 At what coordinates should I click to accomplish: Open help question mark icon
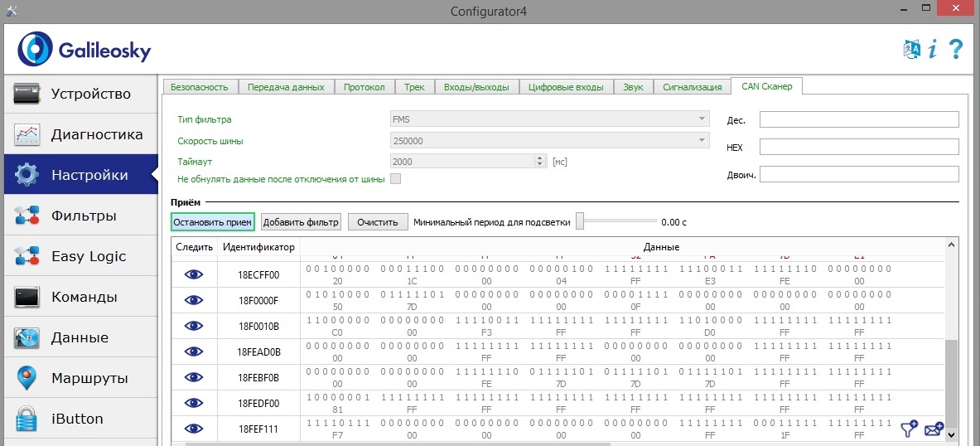point(956,49)
